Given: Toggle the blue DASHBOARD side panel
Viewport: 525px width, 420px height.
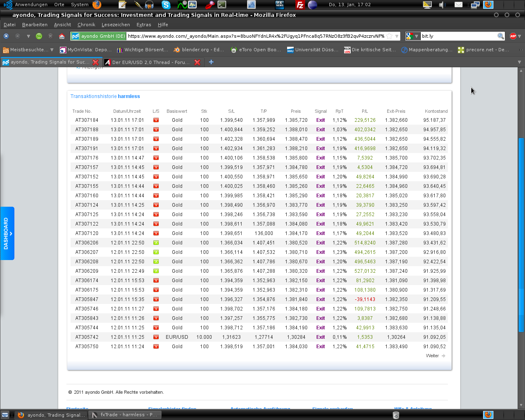Looking at the screenshot, I should (x=7, y=233).
